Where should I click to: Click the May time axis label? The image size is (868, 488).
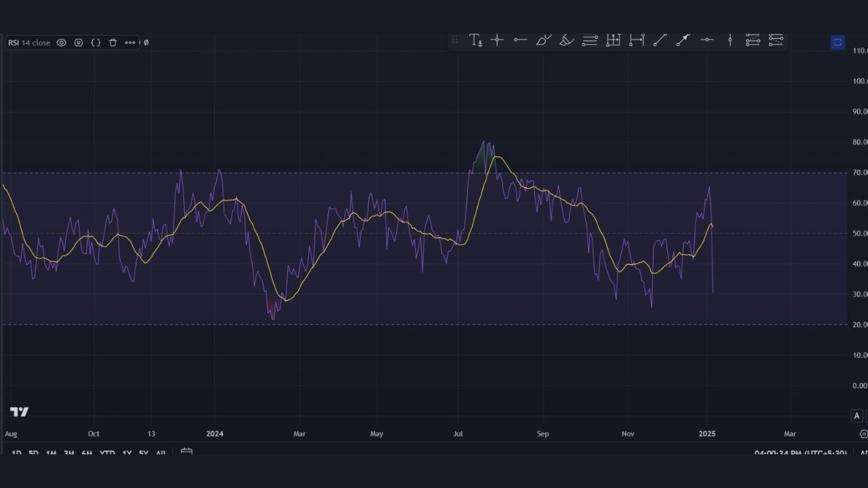(377, 434)
